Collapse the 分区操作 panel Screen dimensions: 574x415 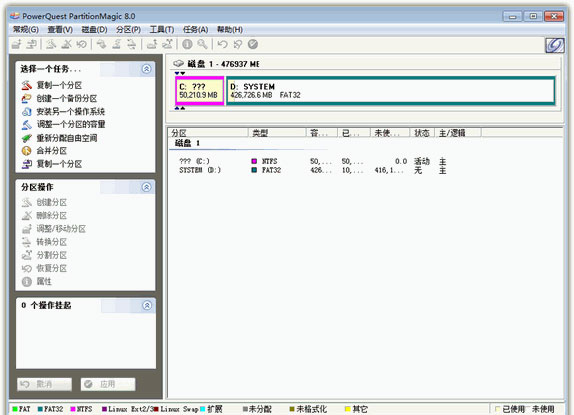146,187
